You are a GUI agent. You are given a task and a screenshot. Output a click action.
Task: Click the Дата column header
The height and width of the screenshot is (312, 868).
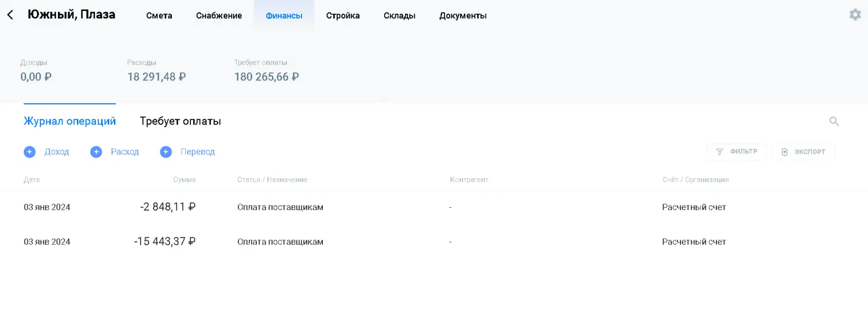tap(32, 179)
